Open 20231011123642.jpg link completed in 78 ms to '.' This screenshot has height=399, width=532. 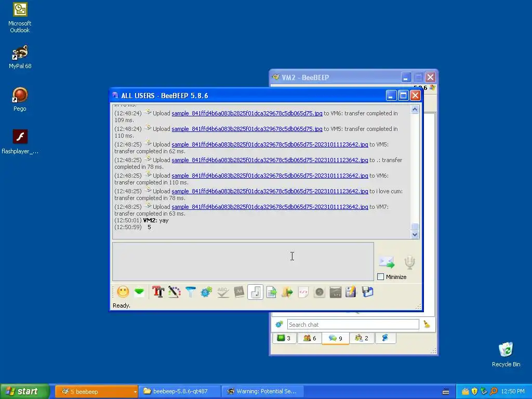(270, 160)
